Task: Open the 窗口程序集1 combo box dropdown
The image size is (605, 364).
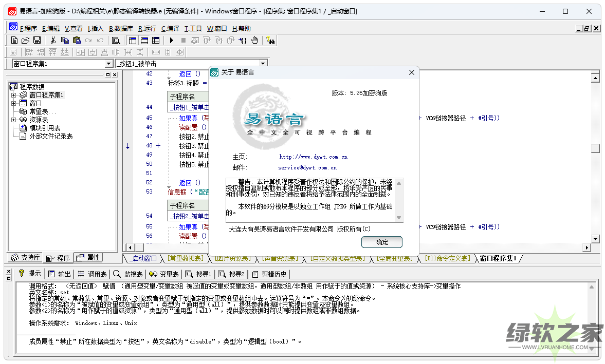Action: point(108,64)
